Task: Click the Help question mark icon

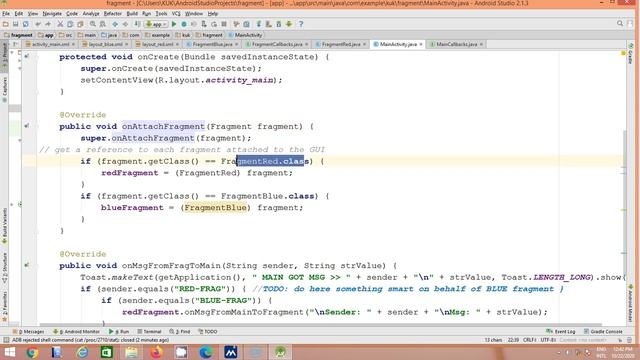Action: coord(301,24)
